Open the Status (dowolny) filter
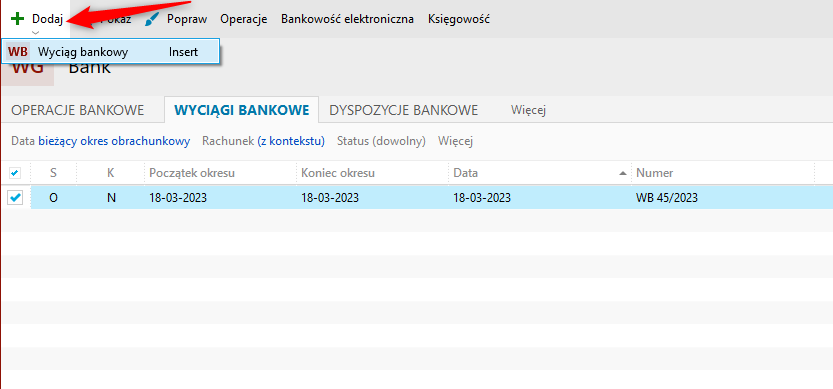This screenshot has height=389, width=833. click(381, 141)
